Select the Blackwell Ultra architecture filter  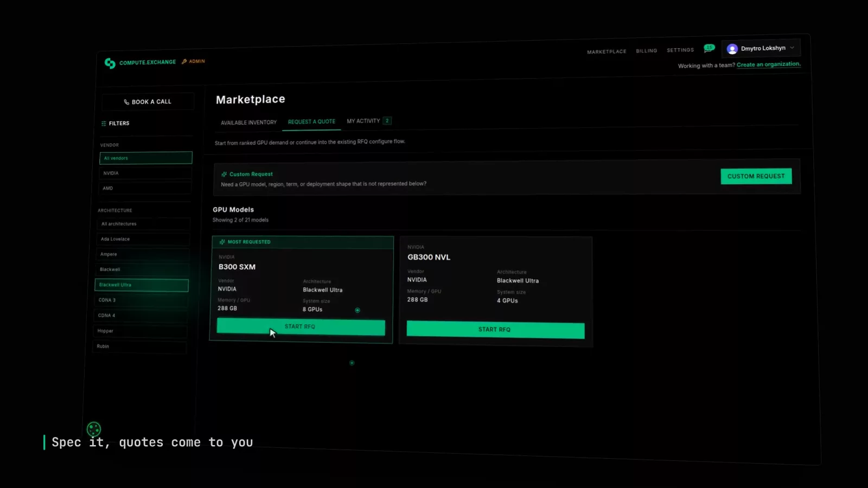pyautogui.click(x=142, y=285)
